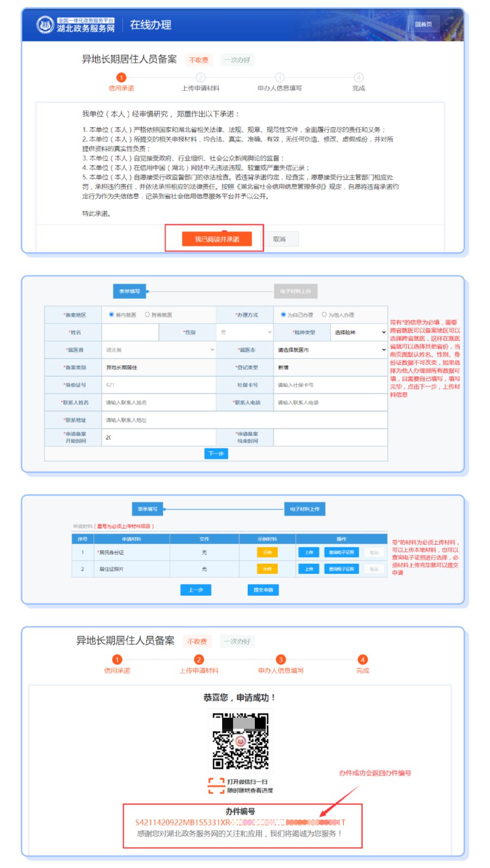Click the 回首页 button in the header
This screenshot has width=490, height=868.
click(x=423, y=24)
